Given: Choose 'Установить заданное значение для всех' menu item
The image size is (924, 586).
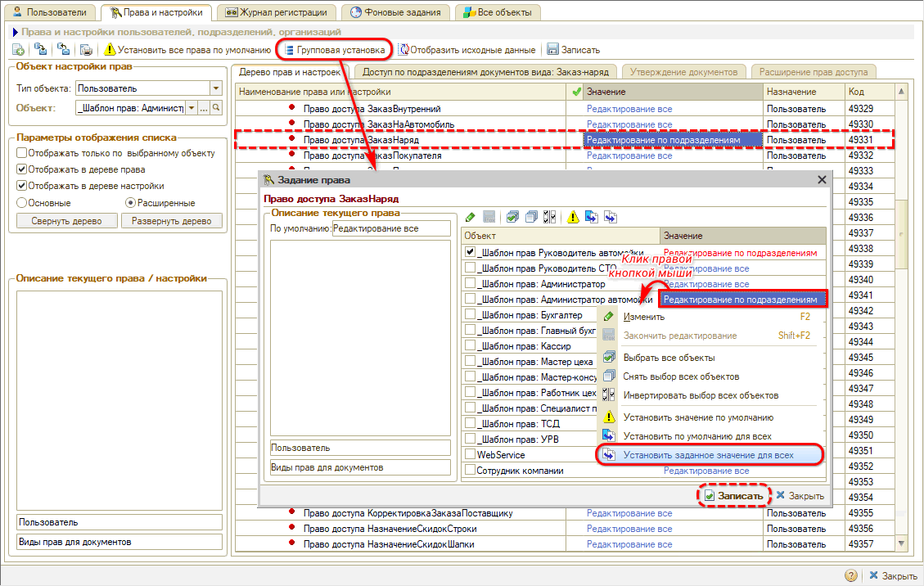Looking at the screenshot, I should coord(708,455).
